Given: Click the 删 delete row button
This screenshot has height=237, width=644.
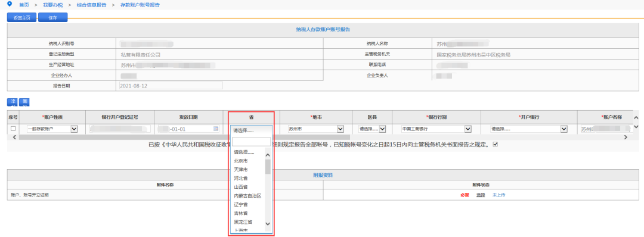Looking at the screenshot, I should (x=24, y=102).
